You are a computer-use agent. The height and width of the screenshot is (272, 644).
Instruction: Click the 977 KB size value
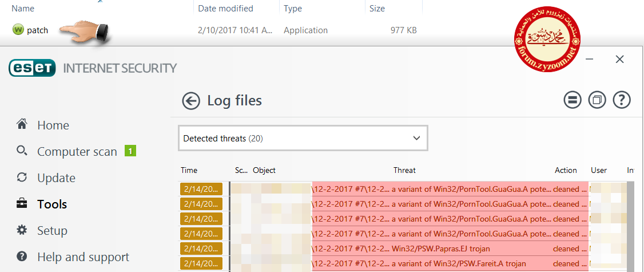pos(403,30)
